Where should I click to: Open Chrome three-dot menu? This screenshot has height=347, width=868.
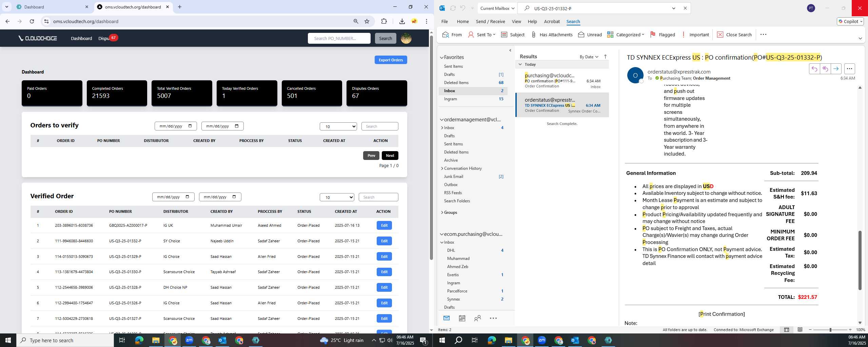pos(427,21)
